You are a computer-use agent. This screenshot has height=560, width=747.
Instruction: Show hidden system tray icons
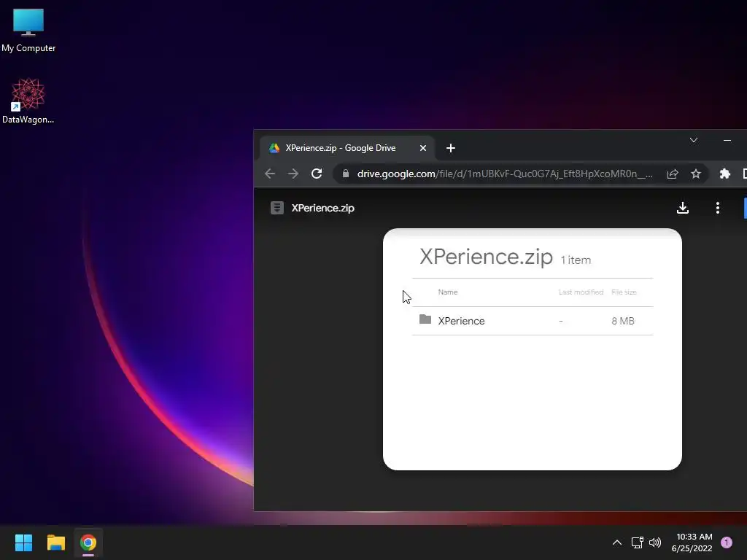point(616,542)
